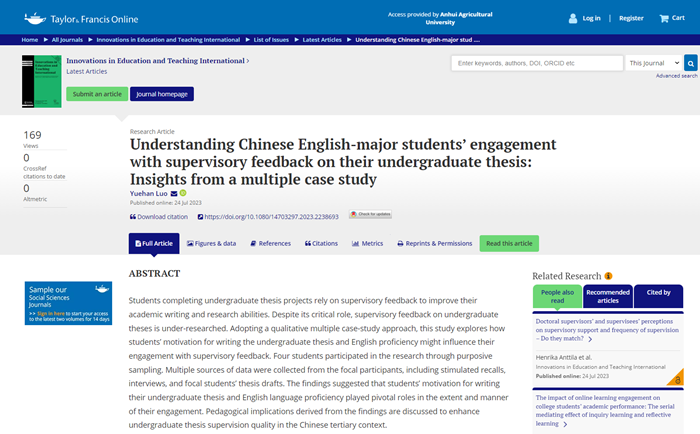
Task: Select the Recommended articles tab
Action: pyautogui.click(x=607, y=295)
